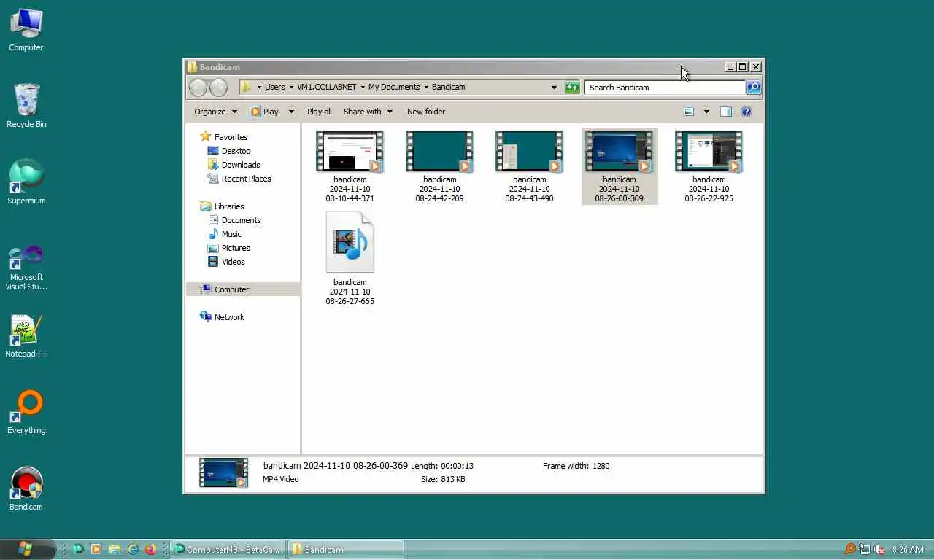The image size is (934, 560).
Task: Click the muted volume tray icon
Action: (880, 549)
